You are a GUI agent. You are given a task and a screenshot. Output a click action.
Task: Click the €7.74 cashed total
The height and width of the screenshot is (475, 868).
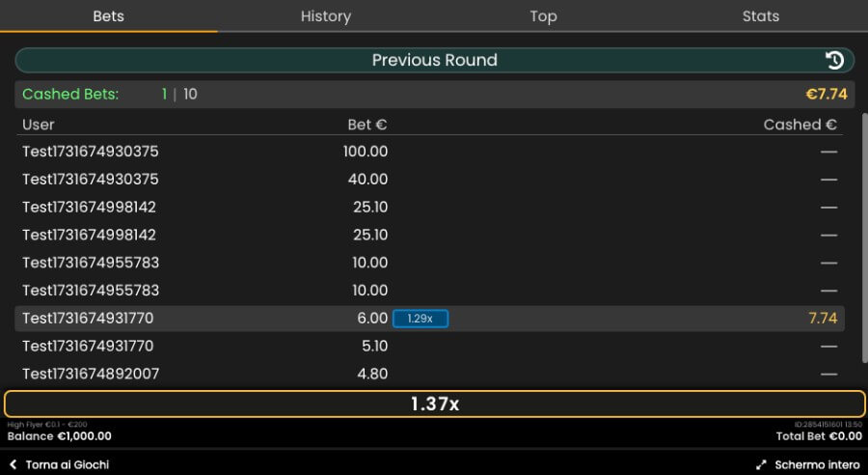tap(826, 95)
